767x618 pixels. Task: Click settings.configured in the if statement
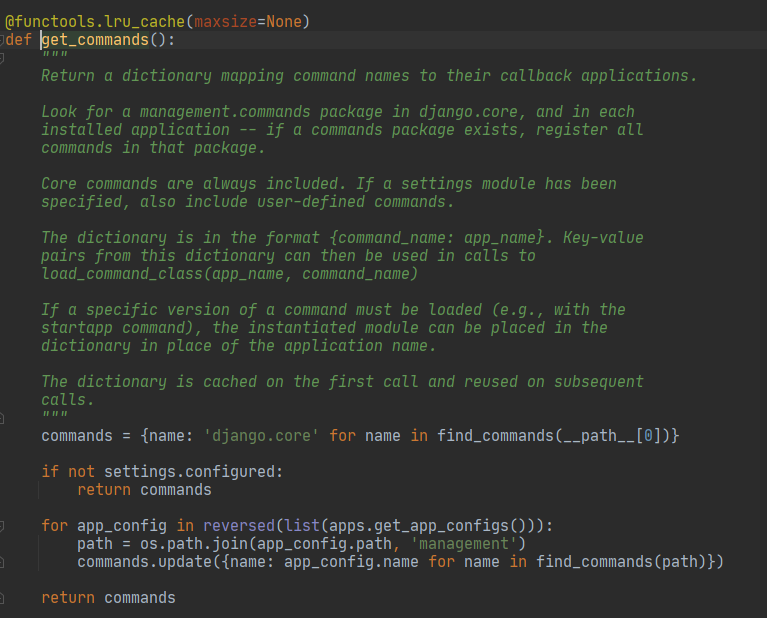tap(194, 472)
